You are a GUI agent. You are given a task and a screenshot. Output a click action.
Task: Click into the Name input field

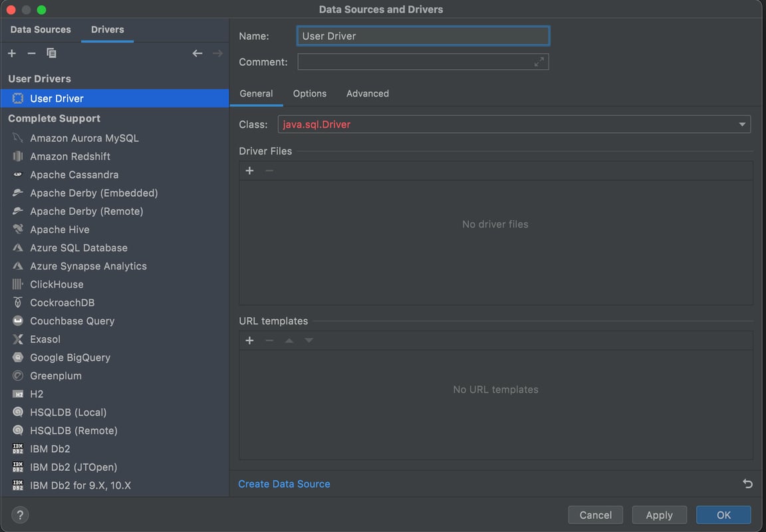click(423, 36)
